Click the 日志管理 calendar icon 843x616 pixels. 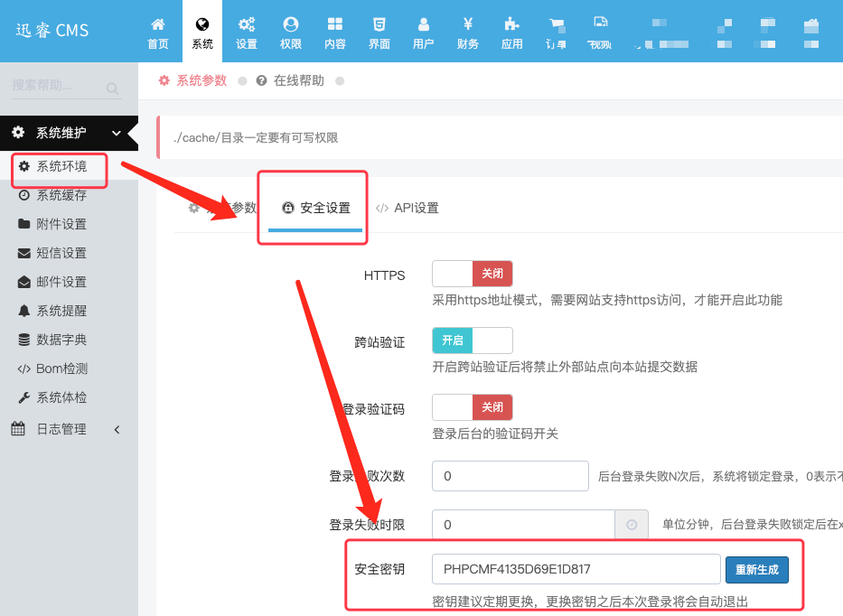pos(18,429)
